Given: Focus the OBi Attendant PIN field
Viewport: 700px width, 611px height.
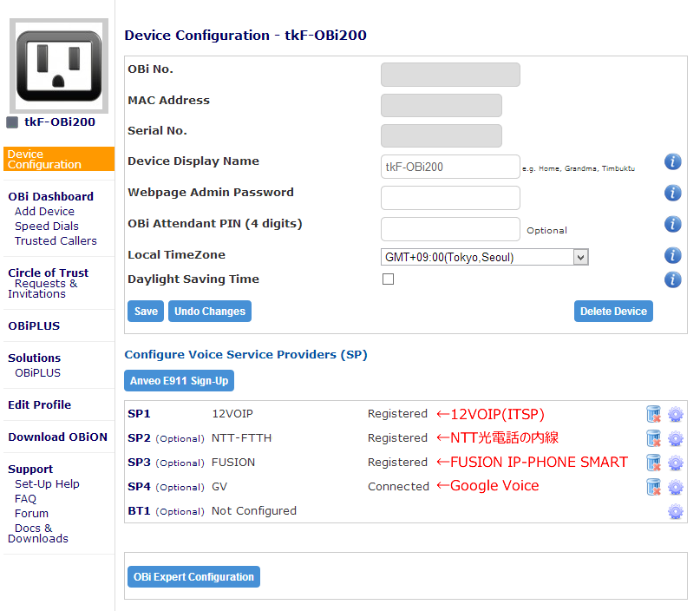Looking at the screenshot, I should 450,229.
